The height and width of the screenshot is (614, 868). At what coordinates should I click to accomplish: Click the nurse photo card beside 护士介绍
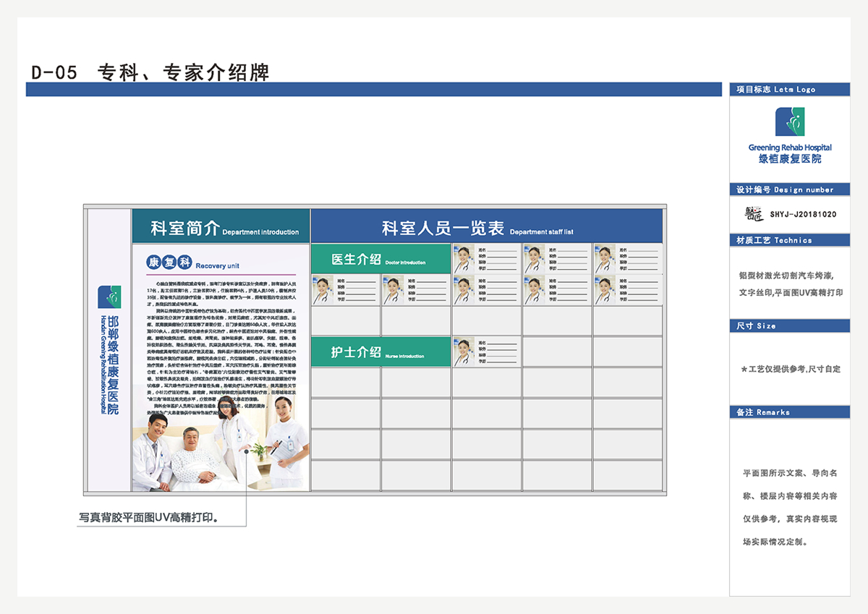pyautogui.click(x=486, y=352)
